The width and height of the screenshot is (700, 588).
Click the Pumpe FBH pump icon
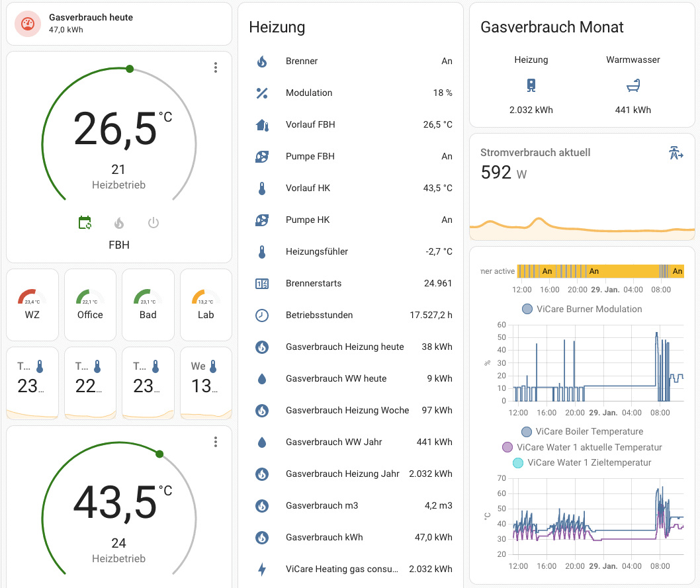click(x=262, y=157)
